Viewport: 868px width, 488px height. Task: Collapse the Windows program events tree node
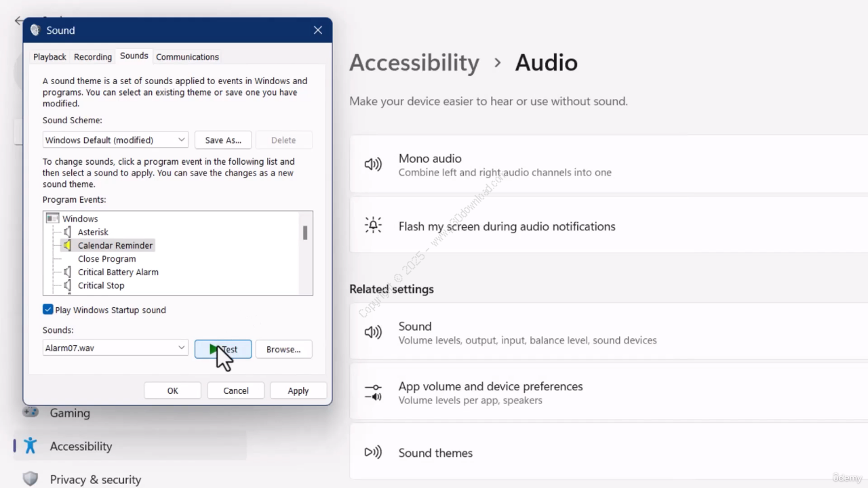53,218
